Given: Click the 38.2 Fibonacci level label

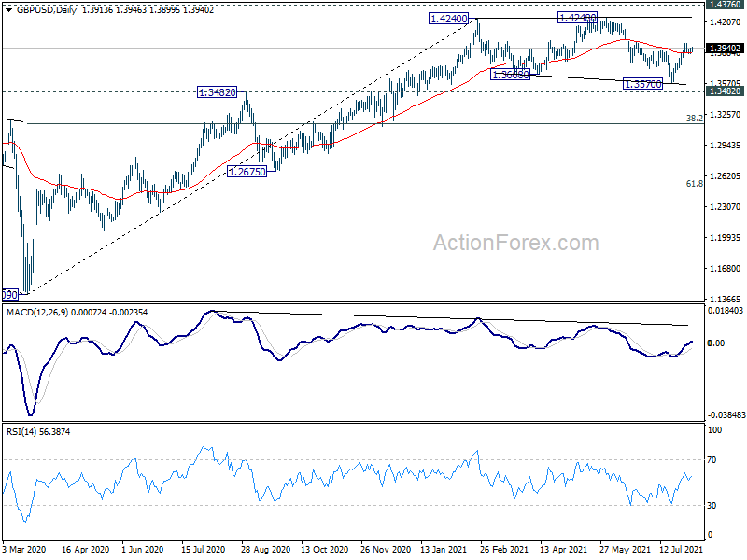Looking at the screenshot, I should pos(694,119).
